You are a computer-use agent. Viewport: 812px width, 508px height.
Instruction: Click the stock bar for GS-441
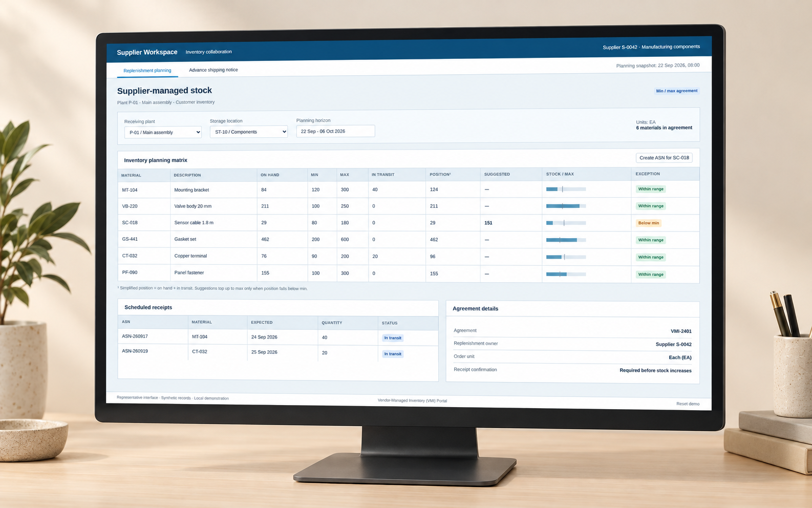(566, 240)
